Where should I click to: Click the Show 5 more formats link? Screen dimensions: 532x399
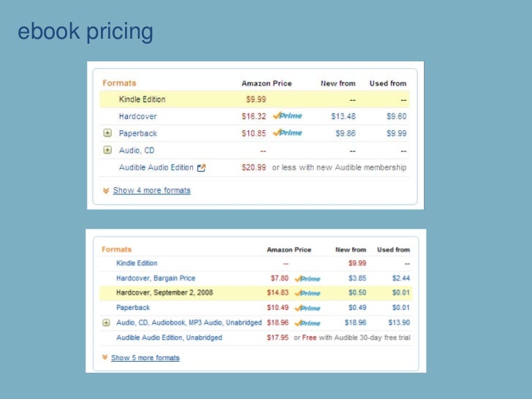[x=145, y=357]
